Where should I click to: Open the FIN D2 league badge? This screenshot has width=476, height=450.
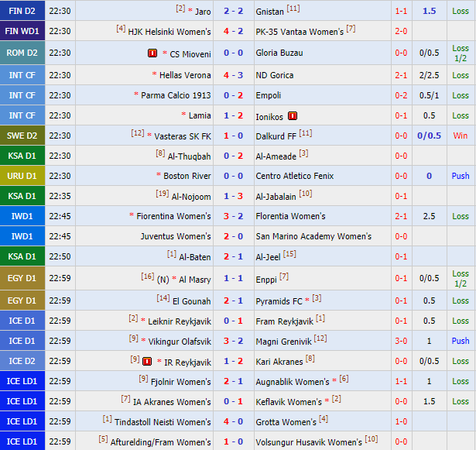[x=22, y=11]
